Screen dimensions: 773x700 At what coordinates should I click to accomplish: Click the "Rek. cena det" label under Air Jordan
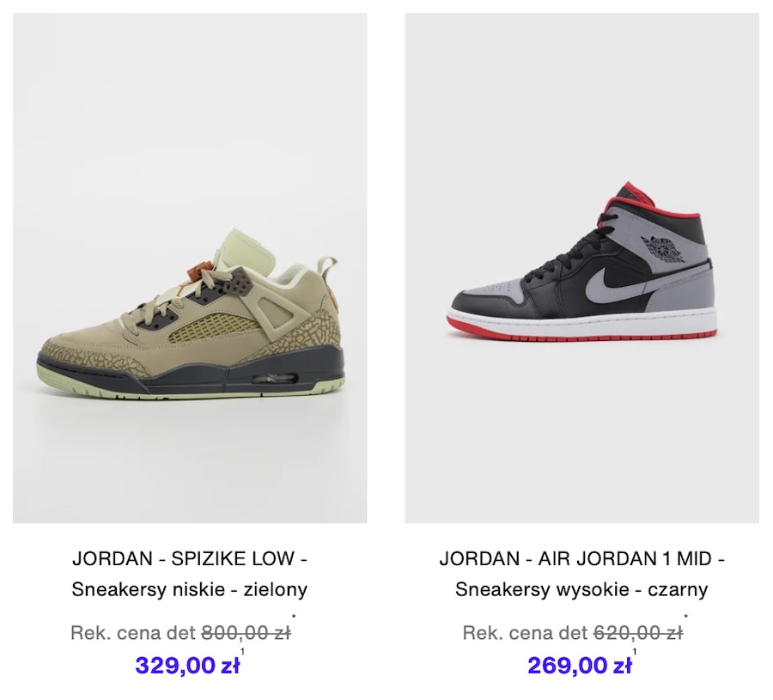pos(526,632)
